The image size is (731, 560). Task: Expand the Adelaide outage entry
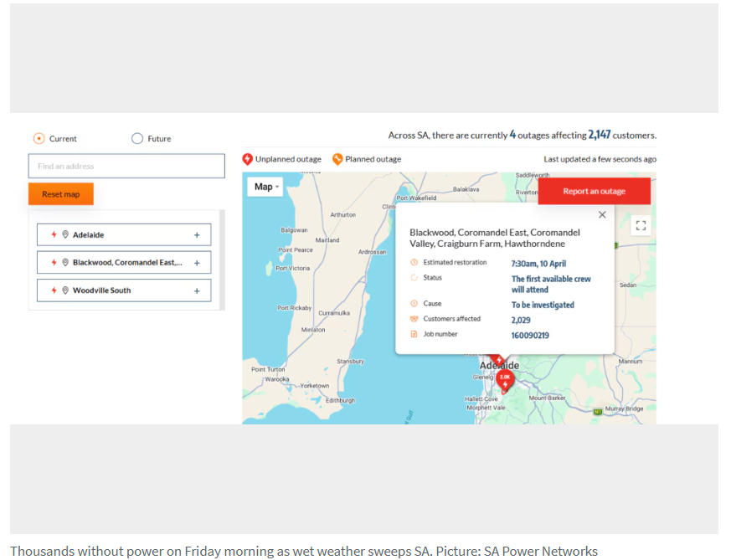click(x=197, y=235)
